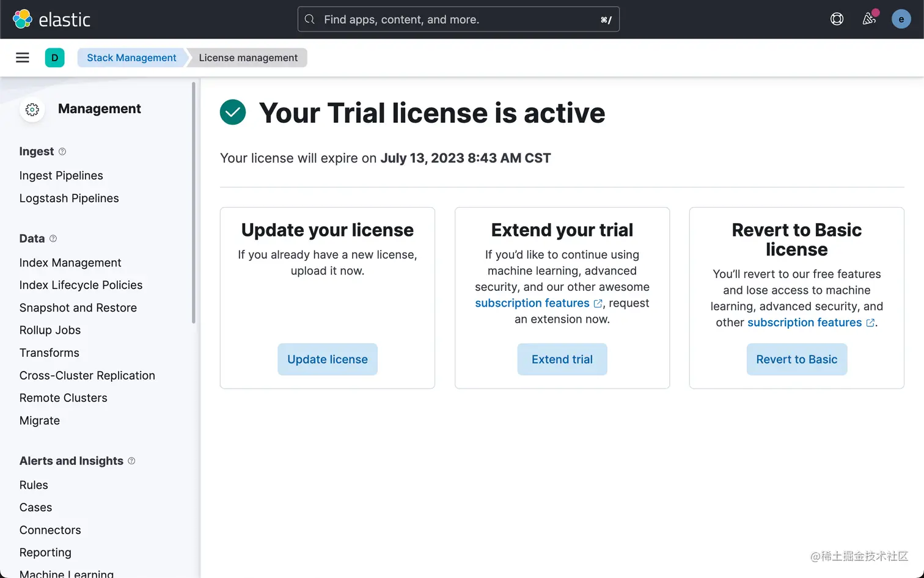The width and height of the screenshot is (924, 578).
Task: Go to Stack Management breadcrumb
Action: pyautogui.click(x=131, y=57)
